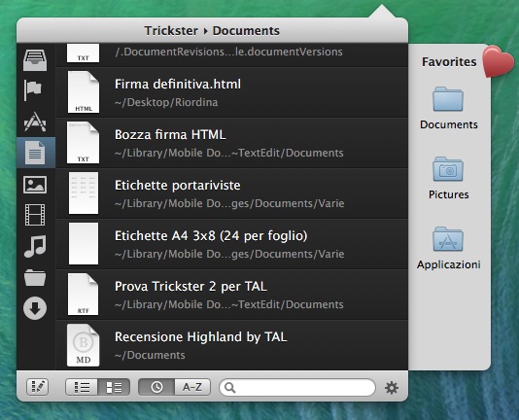Switch to compact list view
The width and height of the screenshot is (519, 420).
(x=82, y=387)
